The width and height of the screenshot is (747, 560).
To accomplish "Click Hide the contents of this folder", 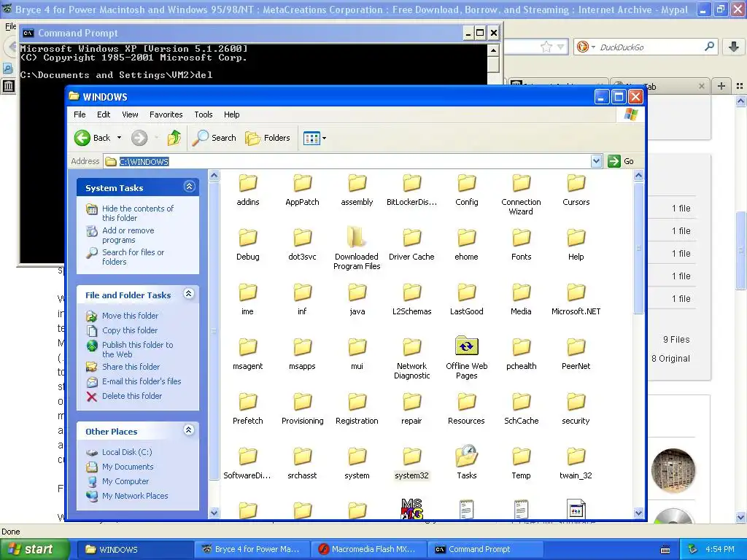I will (138, 213).
